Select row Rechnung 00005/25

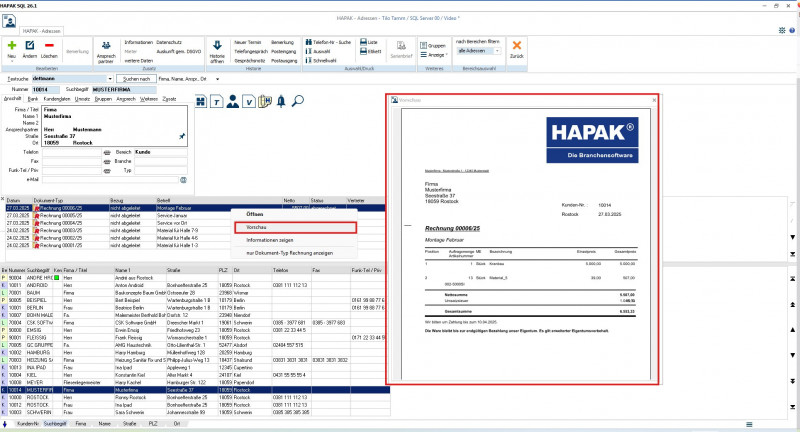[195, 216]
